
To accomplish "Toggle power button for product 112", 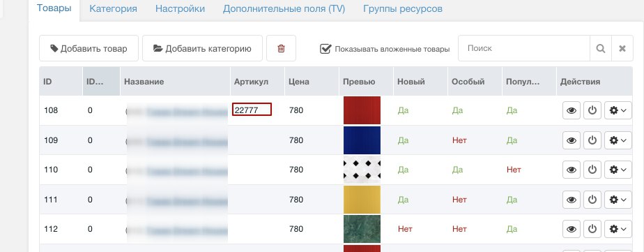I will click(x=592, y=229).
